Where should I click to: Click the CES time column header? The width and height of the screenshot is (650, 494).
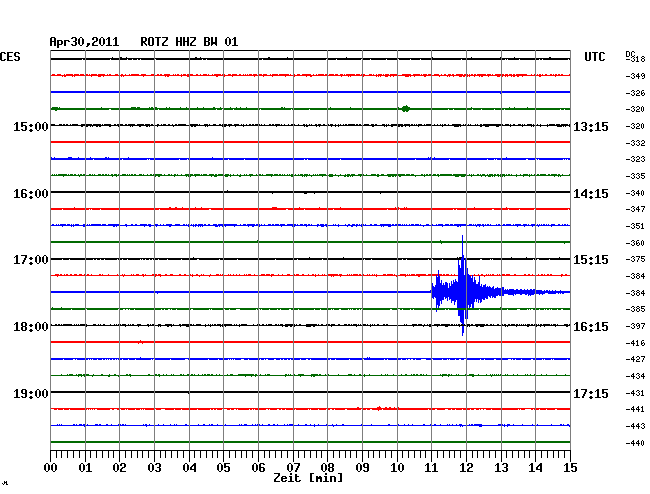(x=10, y=57)
